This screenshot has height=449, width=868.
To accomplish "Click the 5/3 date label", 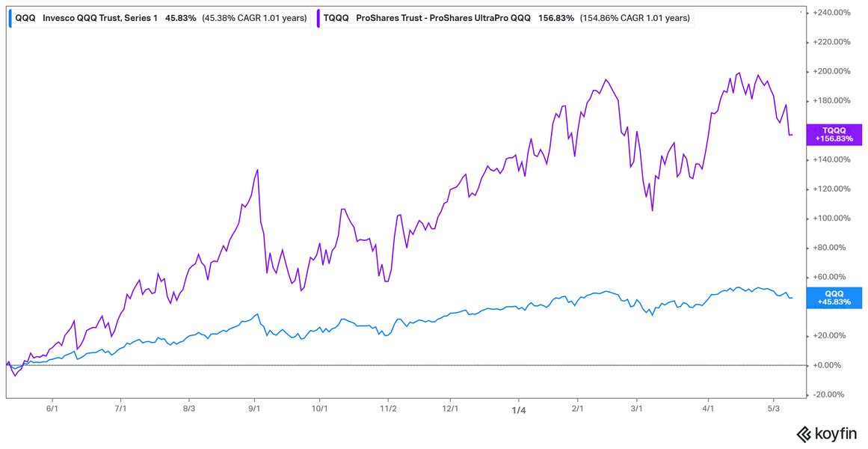I will (x=775, y=409).
